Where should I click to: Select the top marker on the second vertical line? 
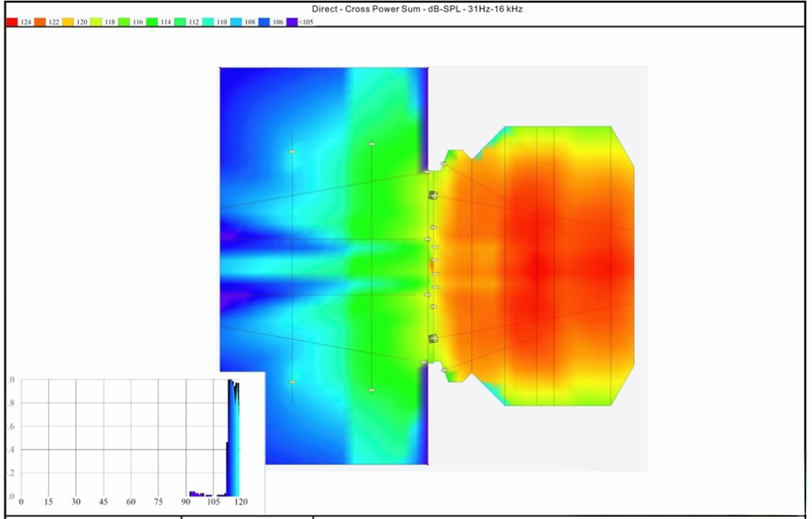click(371, 144)
